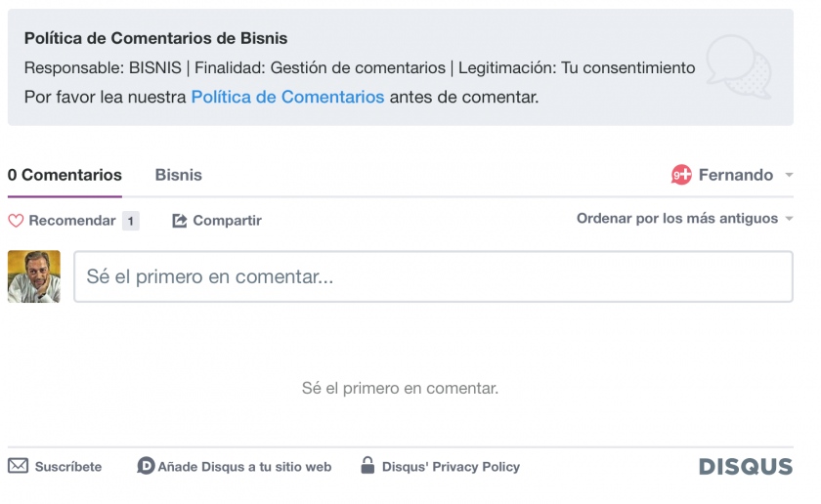Open Disqus' Privacy Policy link
Viewport: 821px width, 504px height.
tap(451, 467)
